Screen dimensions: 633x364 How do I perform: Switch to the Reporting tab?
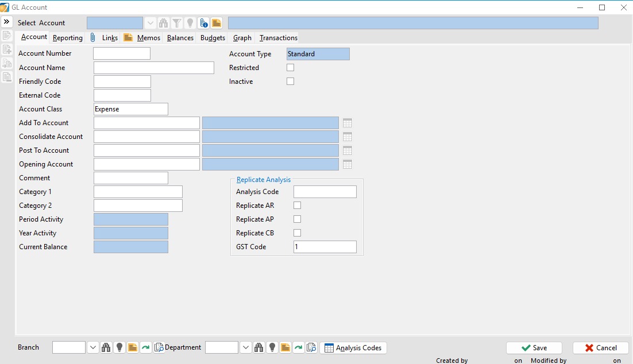[x=67, y=37]
